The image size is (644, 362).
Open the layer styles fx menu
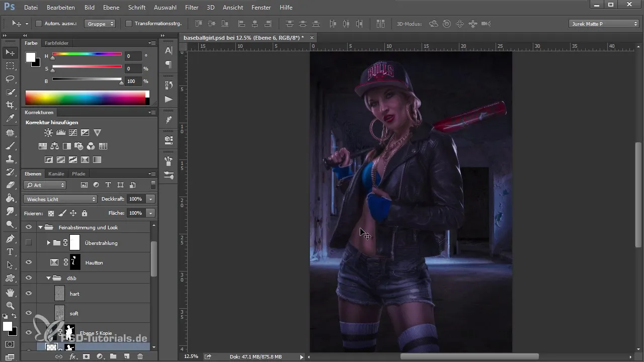click(72, 356)
